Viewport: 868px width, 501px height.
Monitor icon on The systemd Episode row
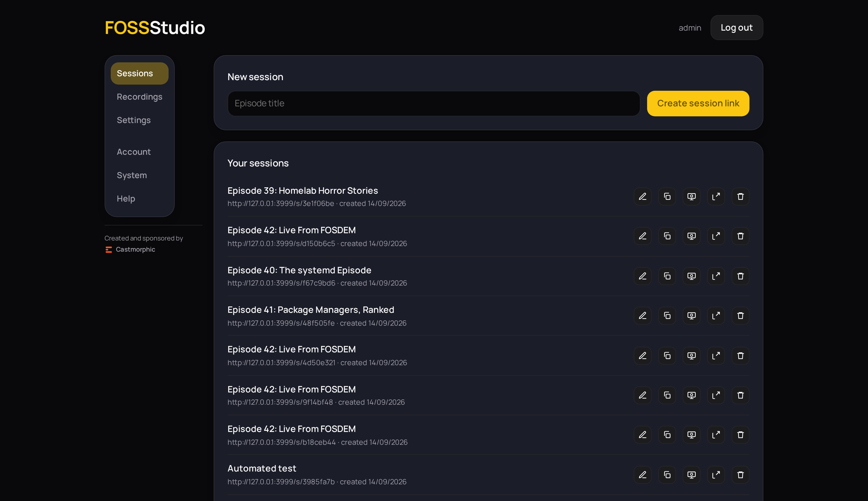pos(691,276)
